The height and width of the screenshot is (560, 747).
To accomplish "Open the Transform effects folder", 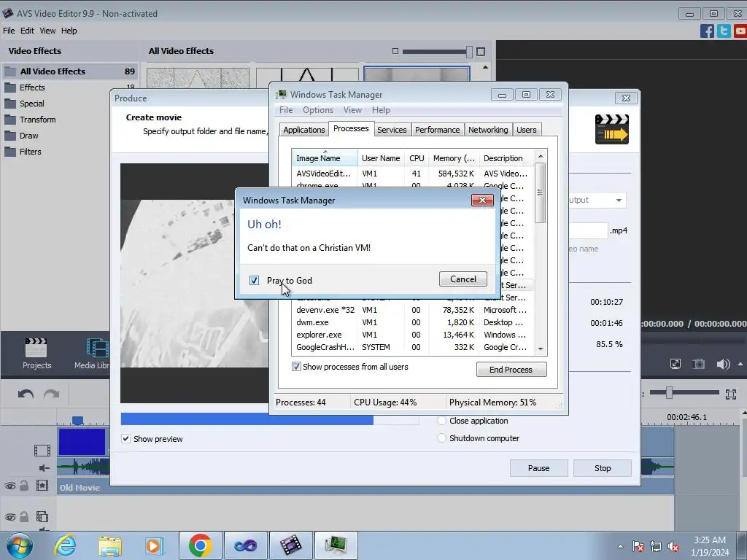I will pos(37,120).
